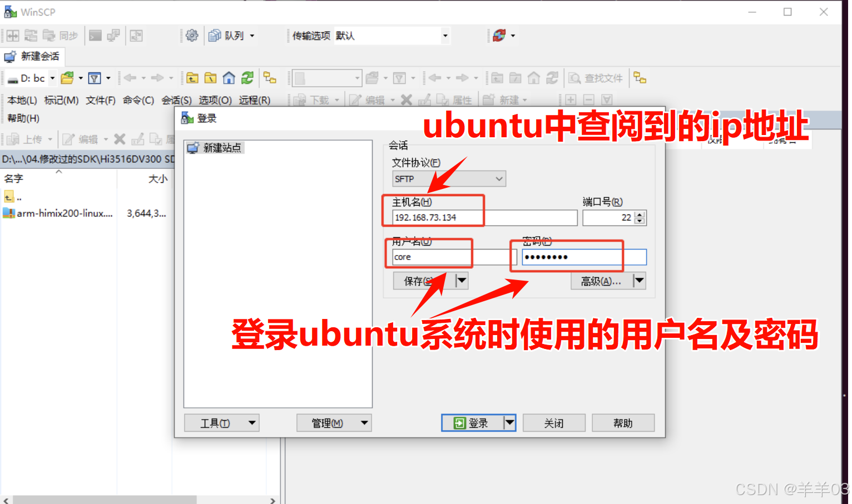Viewport: 852px width, 504px height.
Task: Open the preferences gear icon in the toolbar
Action: click(192, 36)
